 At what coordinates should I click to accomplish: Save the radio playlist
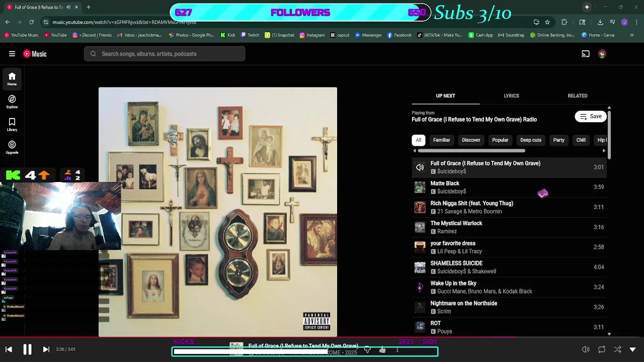(591, 116)
